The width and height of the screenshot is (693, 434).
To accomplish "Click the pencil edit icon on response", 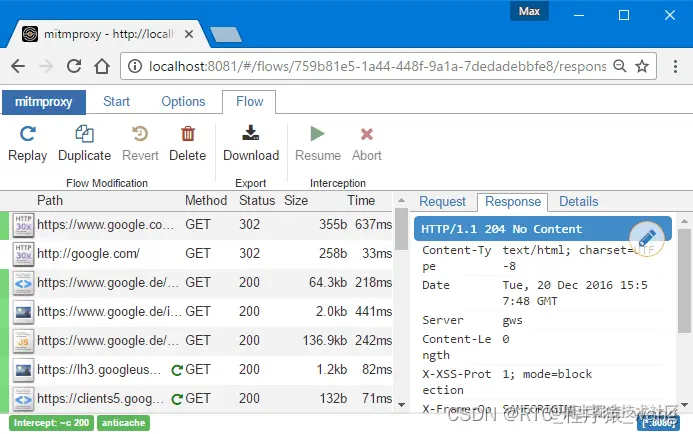I will tap(647, 239).
